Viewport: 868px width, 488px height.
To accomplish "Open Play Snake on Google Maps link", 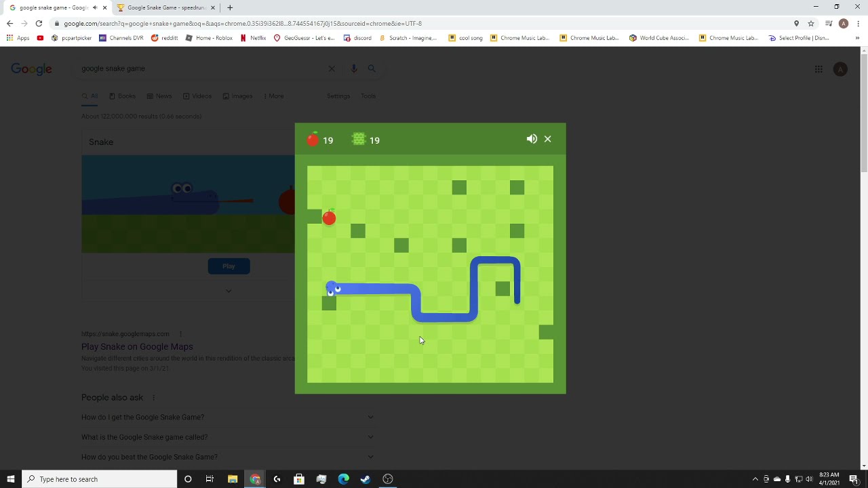I will 137,346.
